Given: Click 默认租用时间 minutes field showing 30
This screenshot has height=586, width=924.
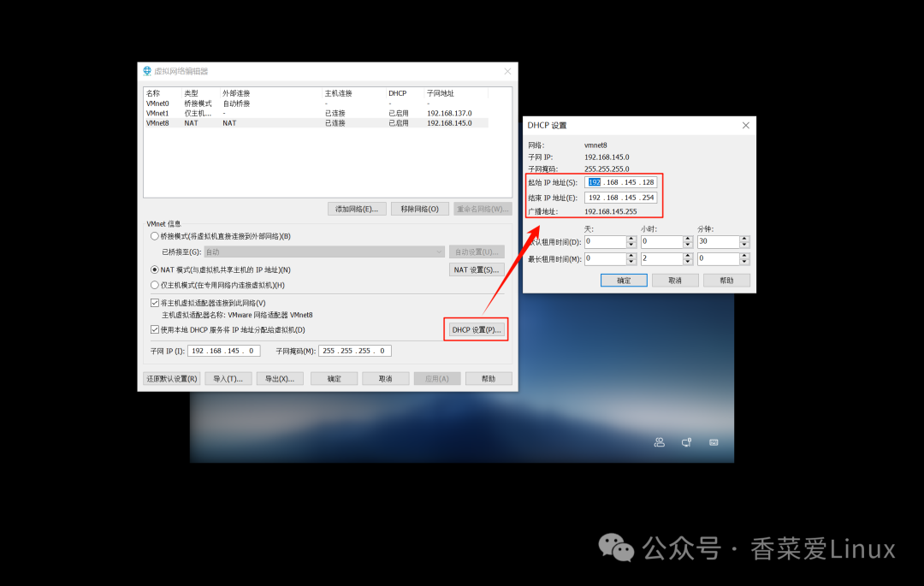Looking at the screenshot, I should click(x=719, y=241).
